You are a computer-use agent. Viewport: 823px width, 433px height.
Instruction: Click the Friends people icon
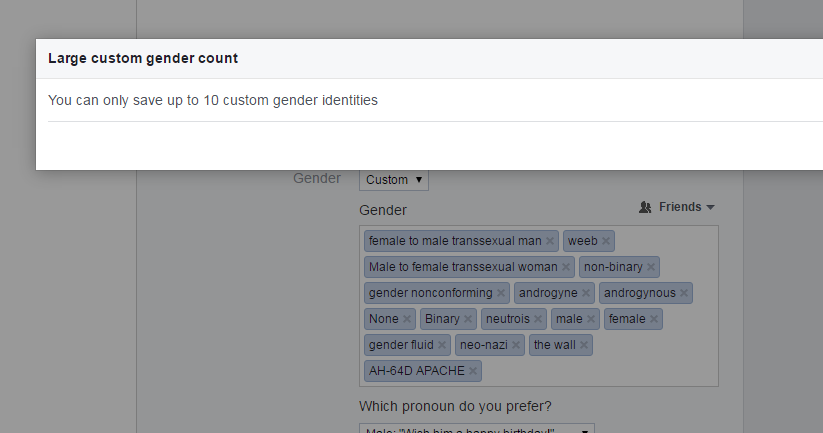(x=645, y=207)
